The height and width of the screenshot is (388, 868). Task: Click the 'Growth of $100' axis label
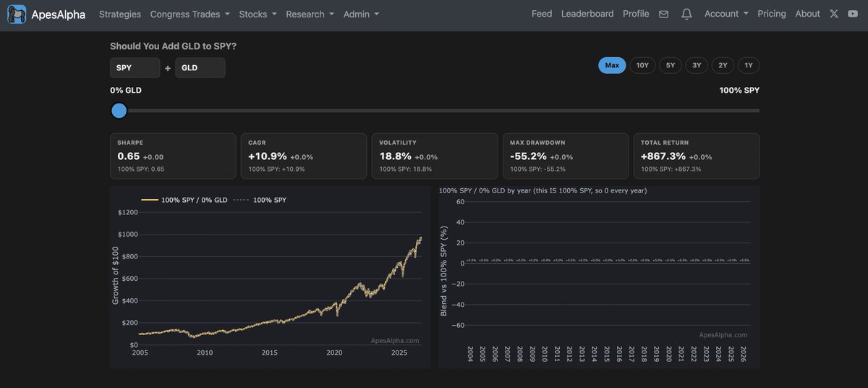(x=115, y=275)
